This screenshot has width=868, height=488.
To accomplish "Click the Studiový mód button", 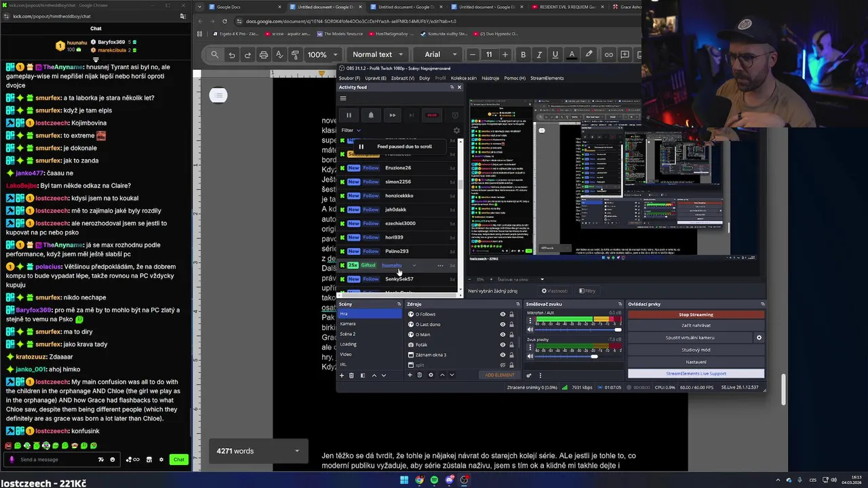I will pyautogui.click(x=696, y=350).
